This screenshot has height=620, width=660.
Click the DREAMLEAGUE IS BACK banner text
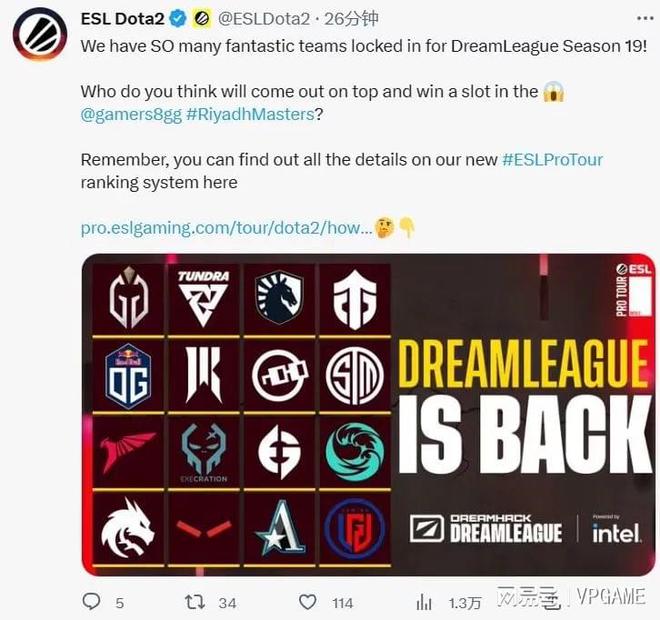pos(523,407)
